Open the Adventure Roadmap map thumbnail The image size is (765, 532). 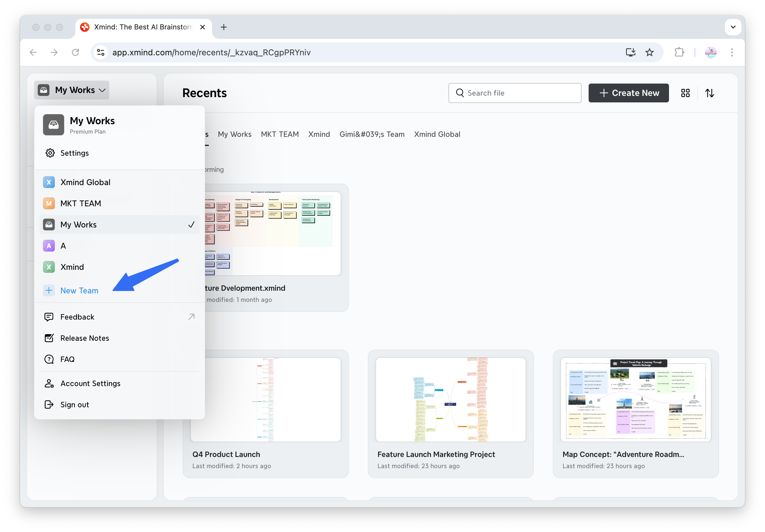[636, 400]
